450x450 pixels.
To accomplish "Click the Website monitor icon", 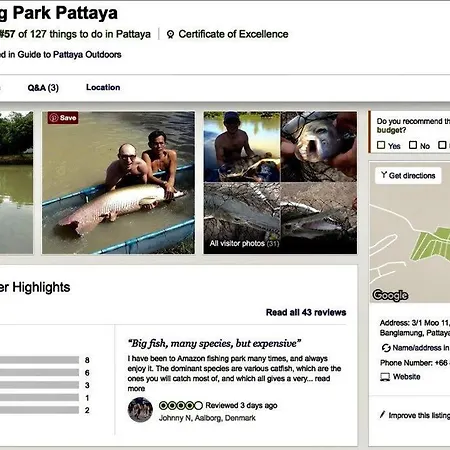I will 385,377.
